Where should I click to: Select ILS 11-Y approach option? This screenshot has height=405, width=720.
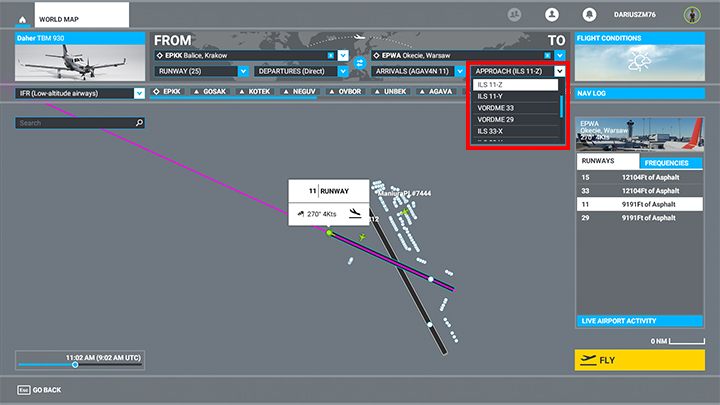[493, 97]
